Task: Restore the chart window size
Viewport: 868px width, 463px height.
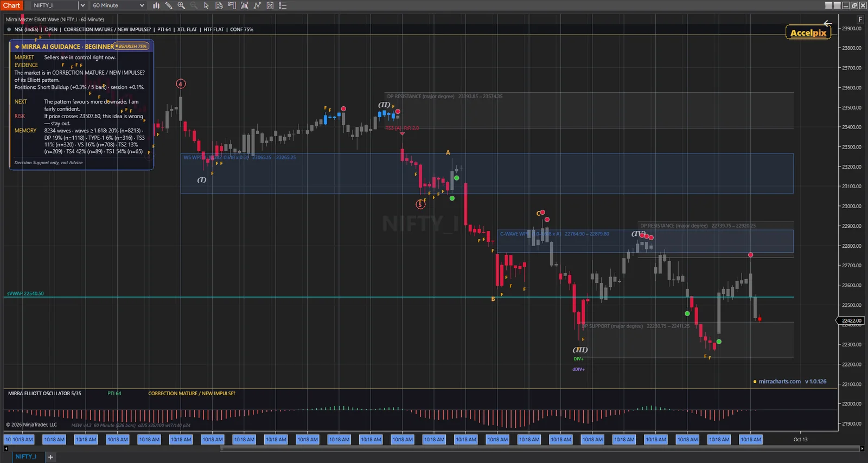Action: coord(854,5)
